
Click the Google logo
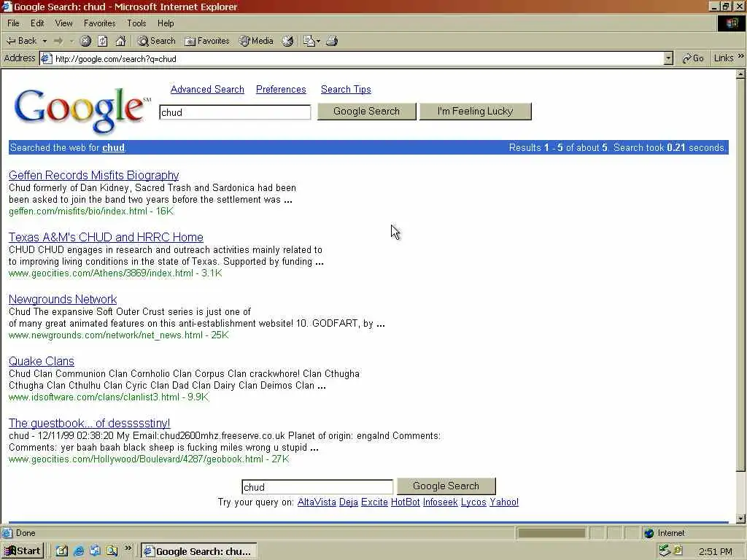[82, 109]
